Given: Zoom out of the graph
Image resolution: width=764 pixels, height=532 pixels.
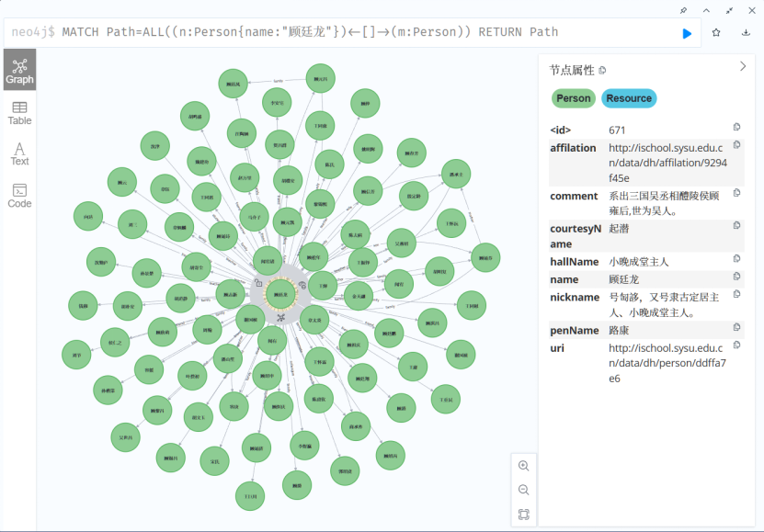Looking at the screenshot, I should point(523,490).
